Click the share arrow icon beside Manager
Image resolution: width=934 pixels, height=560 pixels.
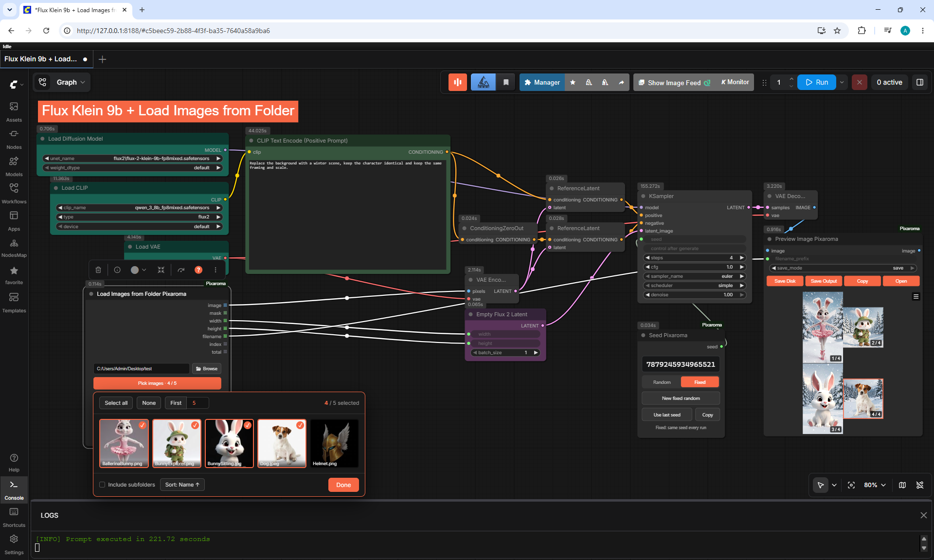621,82
